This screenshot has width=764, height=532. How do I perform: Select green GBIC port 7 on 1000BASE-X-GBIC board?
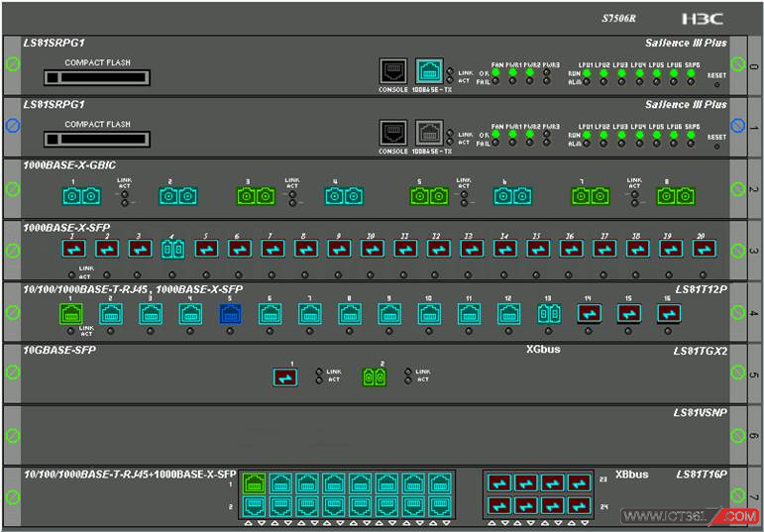[591, 196]
